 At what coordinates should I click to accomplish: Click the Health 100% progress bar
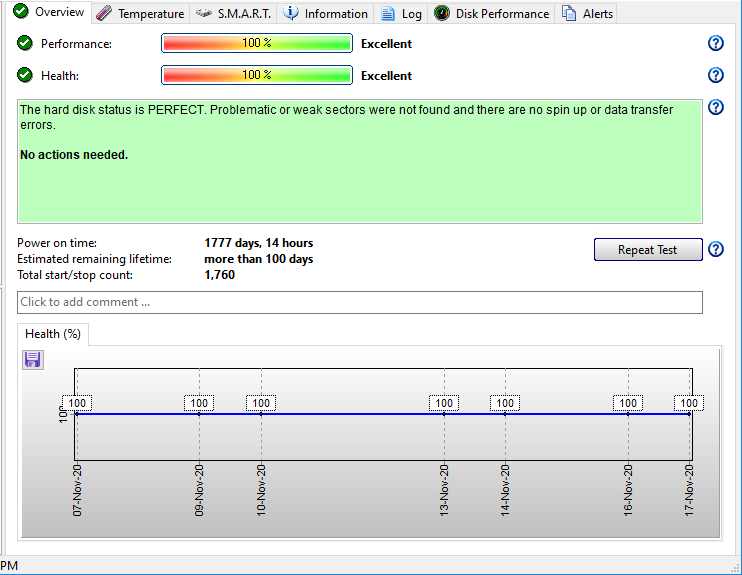click(257, 75)
